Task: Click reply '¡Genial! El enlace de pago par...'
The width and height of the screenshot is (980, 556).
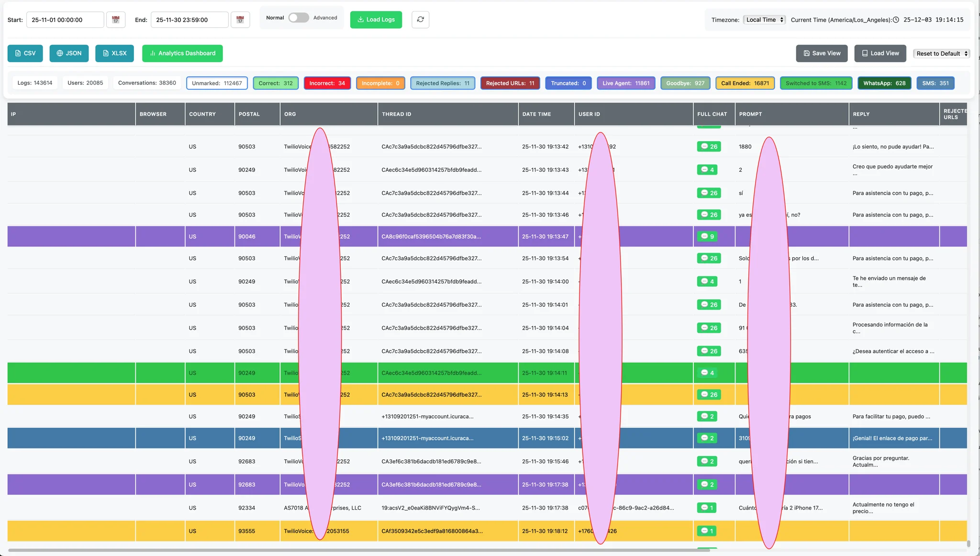Action: pos(892,438)
